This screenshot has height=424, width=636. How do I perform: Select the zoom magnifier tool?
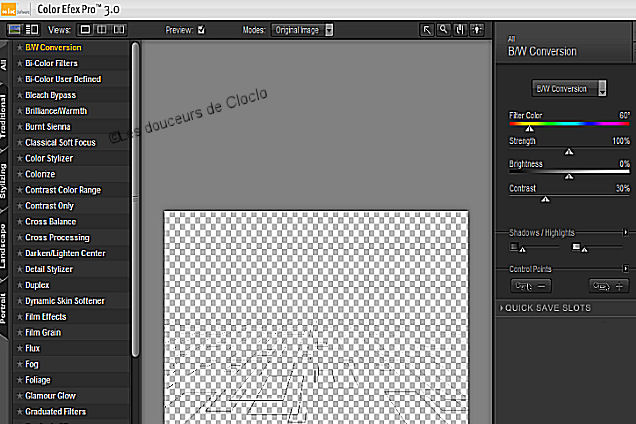click(443, 30)
